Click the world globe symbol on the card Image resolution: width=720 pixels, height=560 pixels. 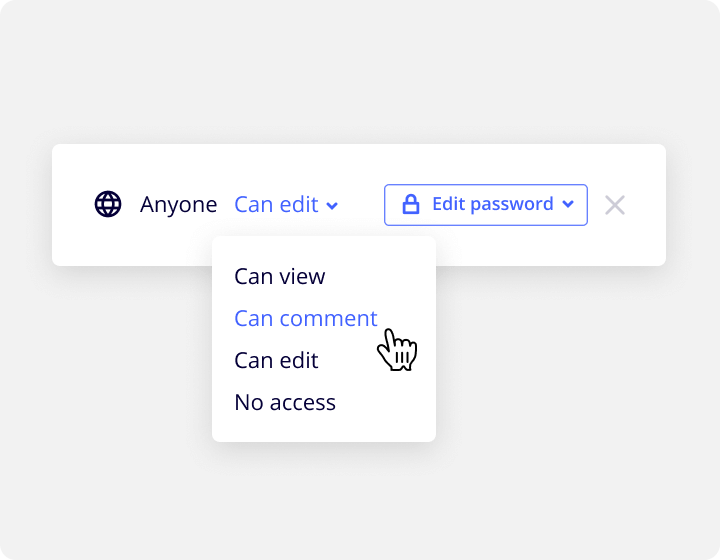coord(108,204)
